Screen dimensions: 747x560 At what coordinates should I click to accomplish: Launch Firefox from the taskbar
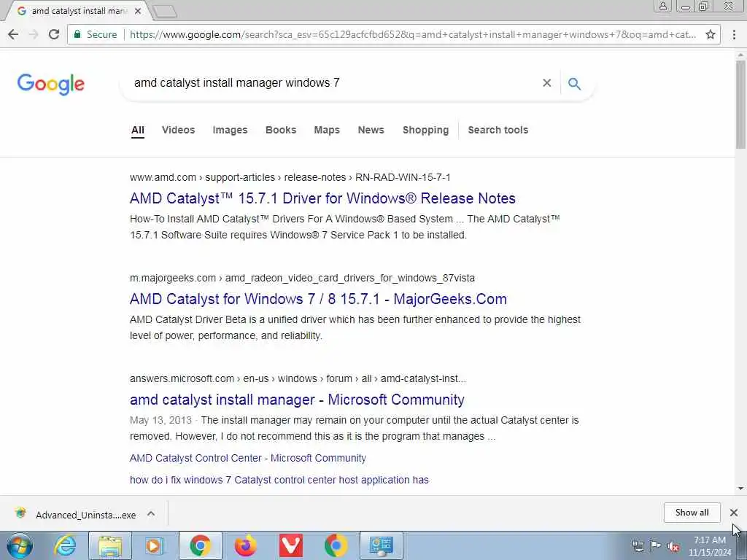pos(245,545)
